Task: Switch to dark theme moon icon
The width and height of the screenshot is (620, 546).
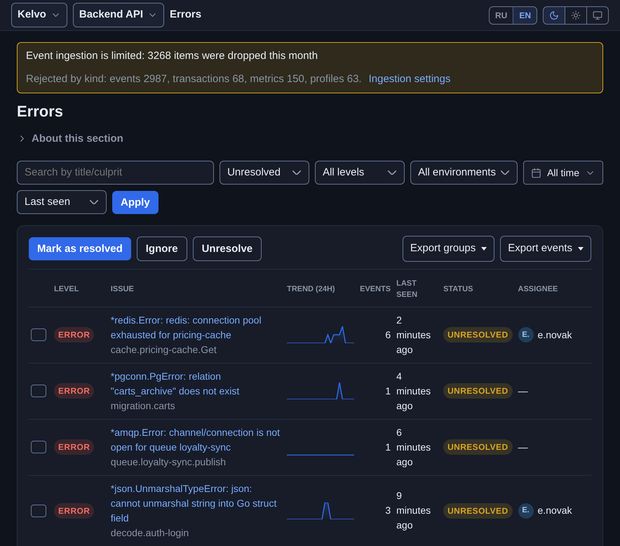Action: [x=554, y=15]
